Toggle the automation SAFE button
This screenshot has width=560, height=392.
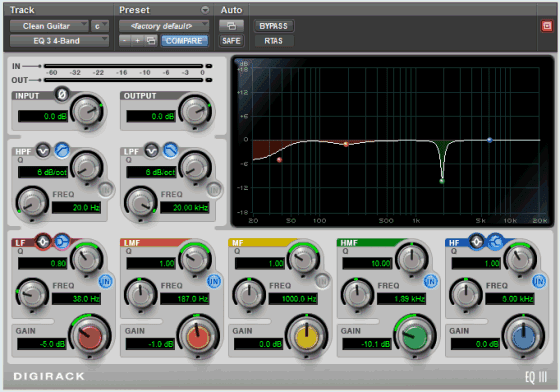(x=231, y=41)
